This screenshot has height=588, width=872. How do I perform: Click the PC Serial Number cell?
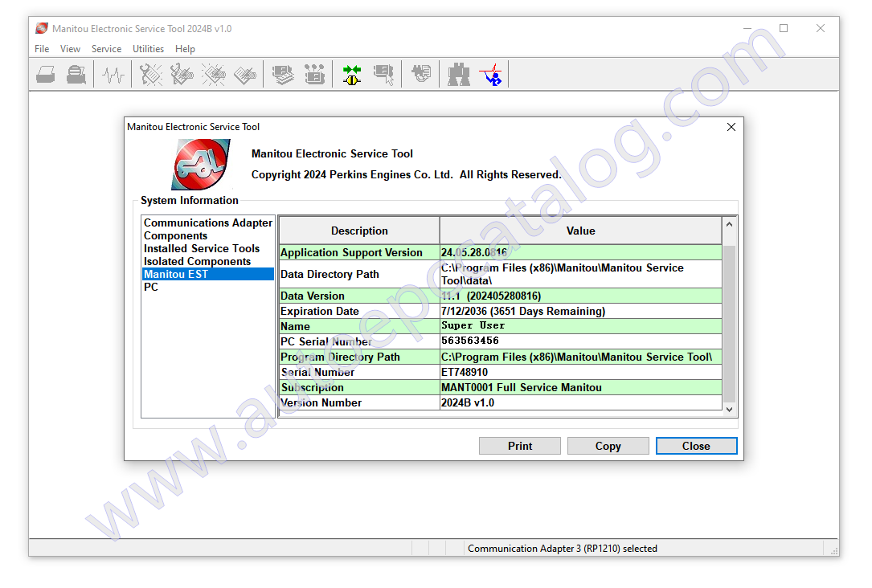(359, 341)
